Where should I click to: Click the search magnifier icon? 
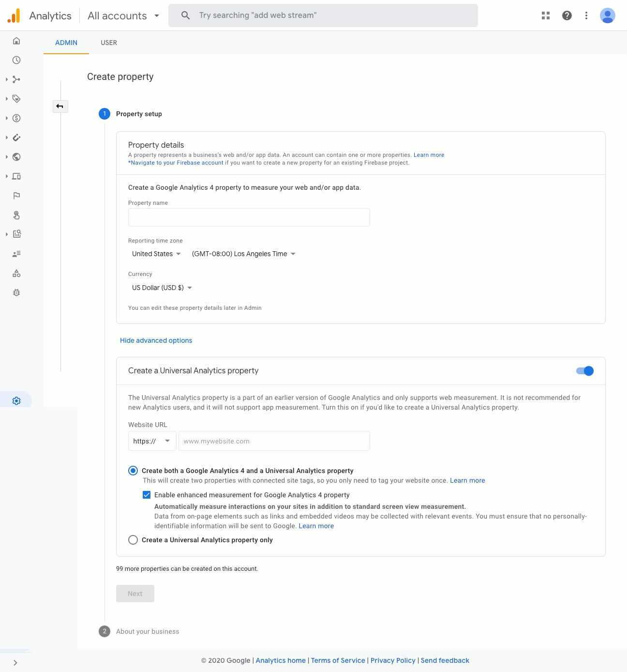(185, 15)
